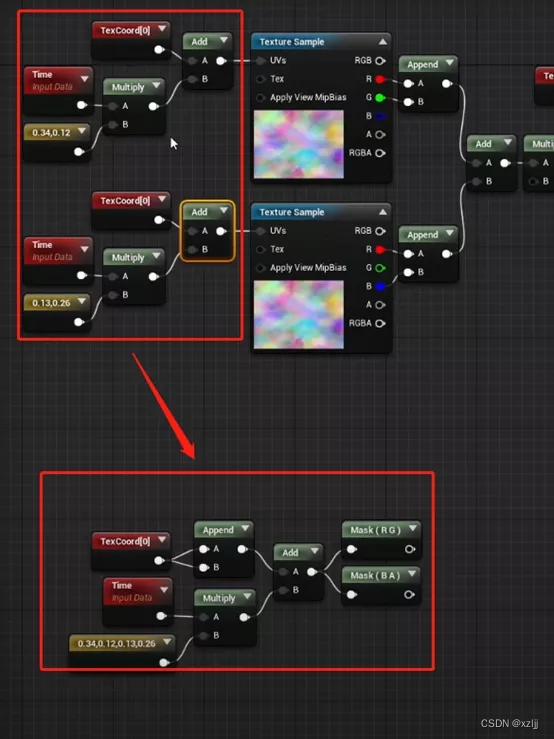Click the top Texture Sample A output pin
554x739 pixels.
click(x=380, y=135)
